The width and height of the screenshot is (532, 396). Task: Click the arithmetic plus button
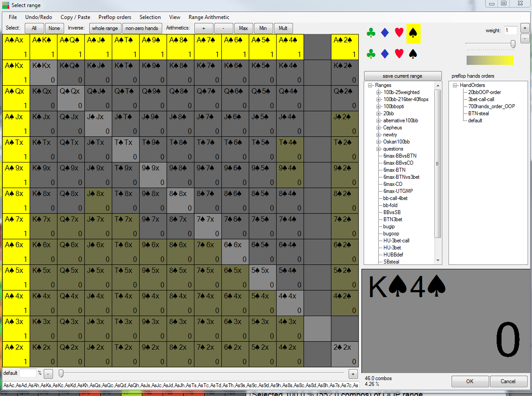click(204, 28)
